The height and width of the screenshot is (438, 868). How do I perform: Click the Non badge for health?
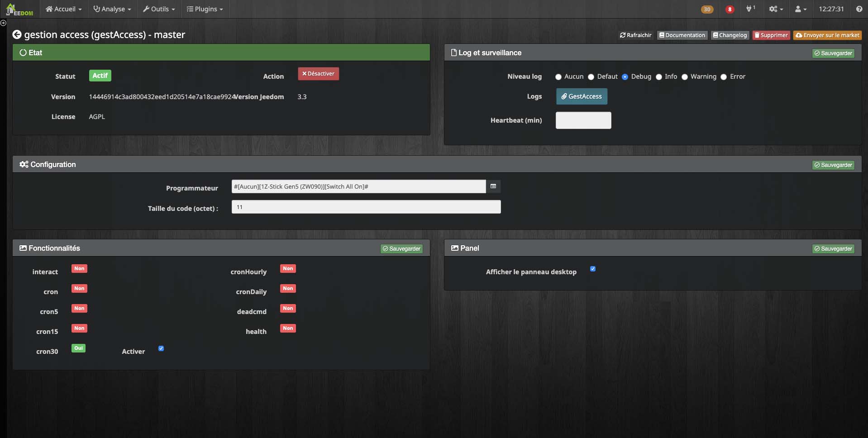[x=288, y=328]
